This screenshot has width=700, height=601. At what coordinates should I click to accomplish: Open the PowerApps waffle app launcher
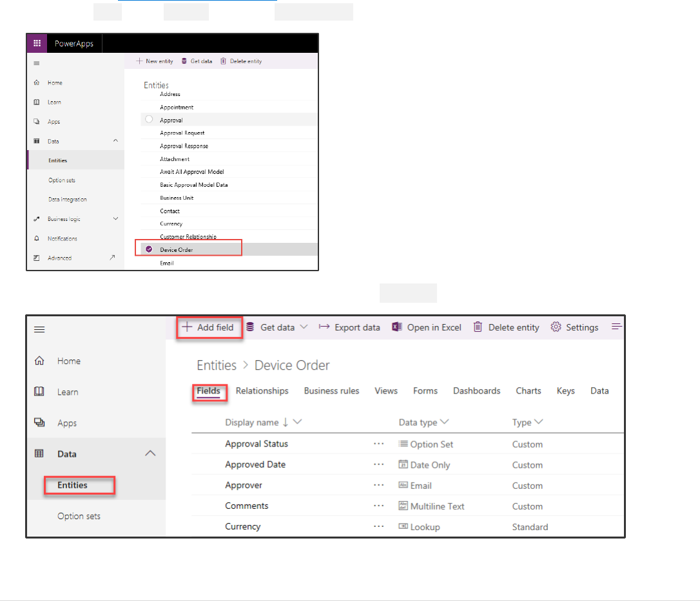coord(37,43)
